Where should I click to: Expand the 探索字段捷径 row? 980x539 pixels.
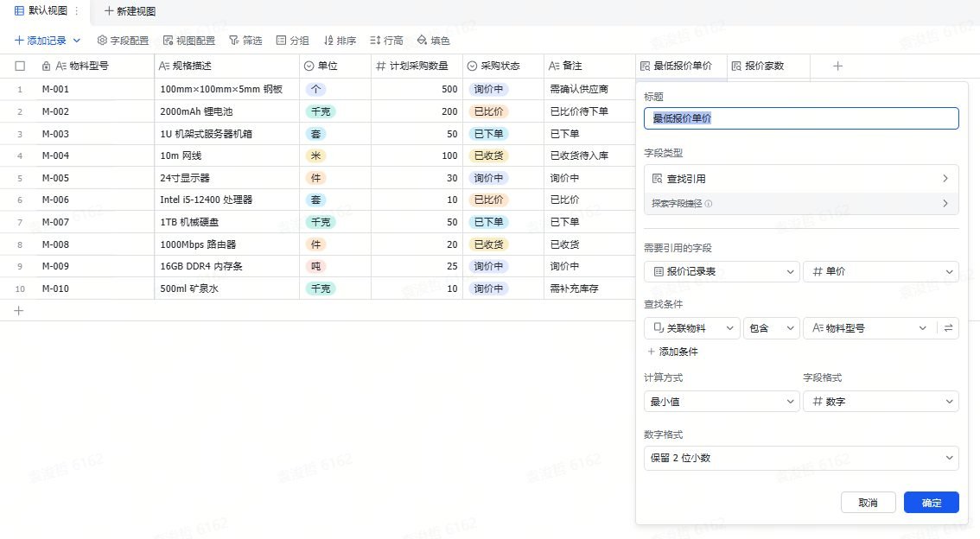(801, 204)
